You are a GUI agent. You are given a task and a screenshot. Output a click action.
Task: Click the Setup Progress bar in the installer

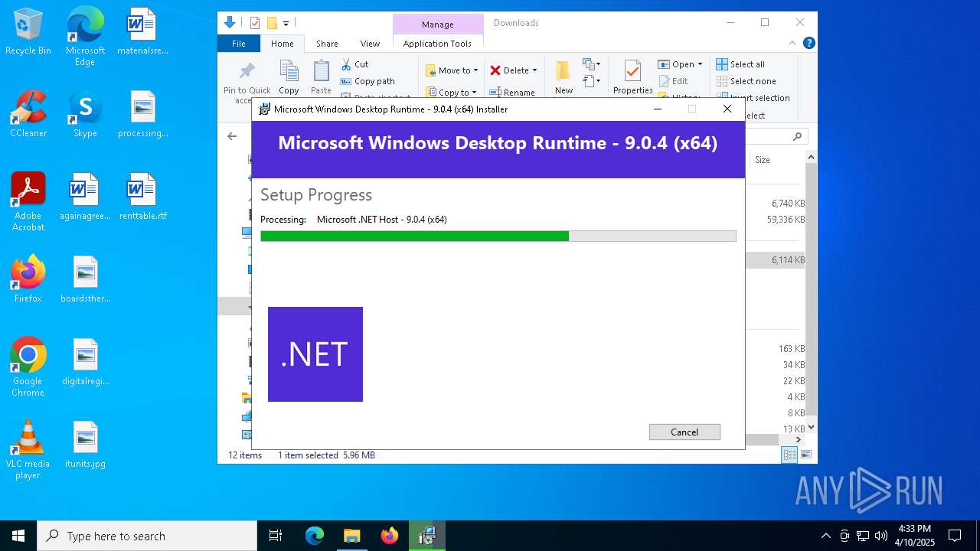[498, 236]
